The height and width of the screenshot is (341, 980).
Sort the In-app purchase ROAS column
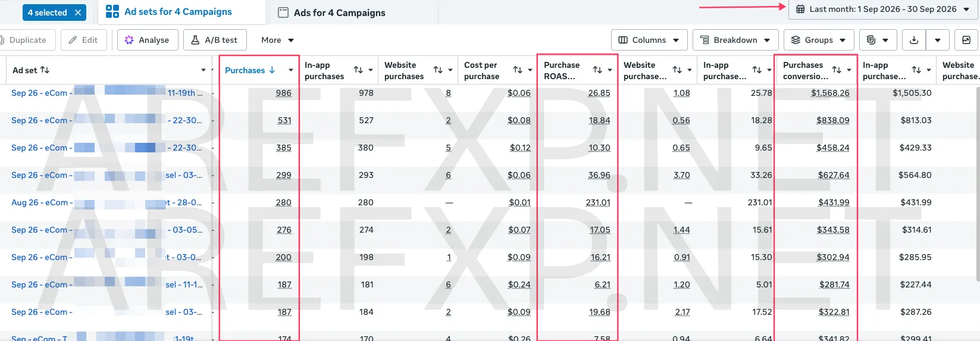point(757,70)
